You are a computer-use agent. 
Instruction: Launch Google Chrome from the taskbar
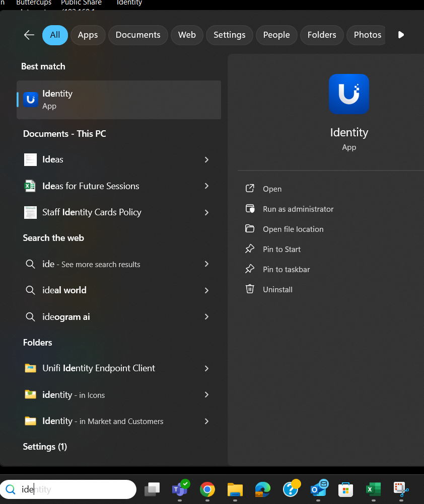tap(207, 489)
